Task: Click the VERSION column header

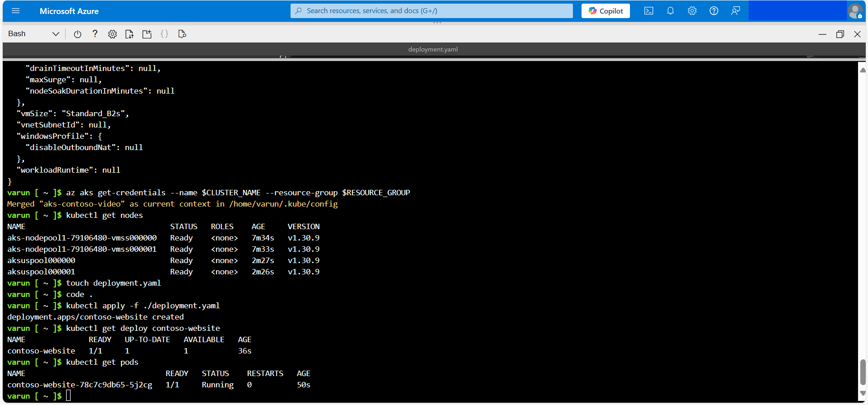Action: 304,226
